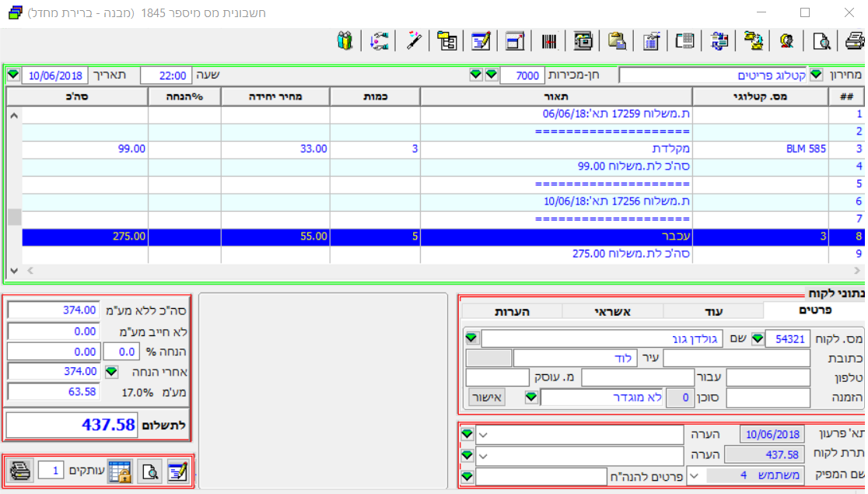Image resolution: width=868 pixels, height=494 pixels.
Task: Click the yellow networked computers icon
Action: coord(753,41)
